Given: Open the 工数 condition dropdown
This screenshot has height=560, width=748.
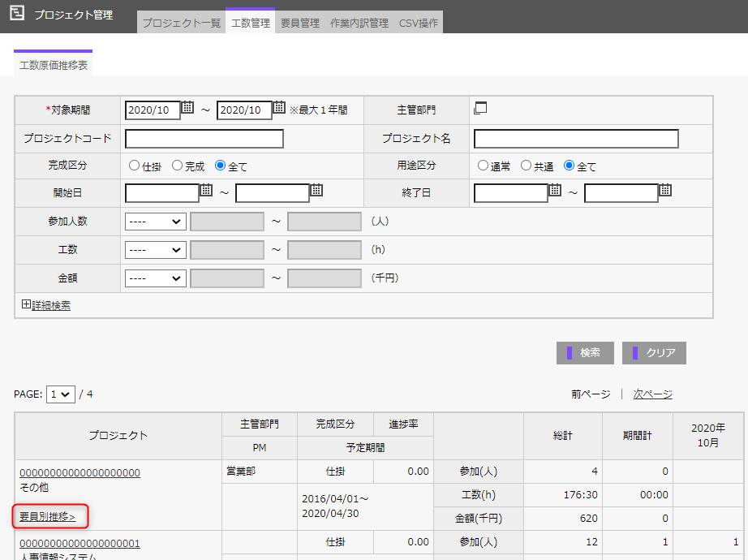Looking at the screenshot, I should [x=156, y=250].
